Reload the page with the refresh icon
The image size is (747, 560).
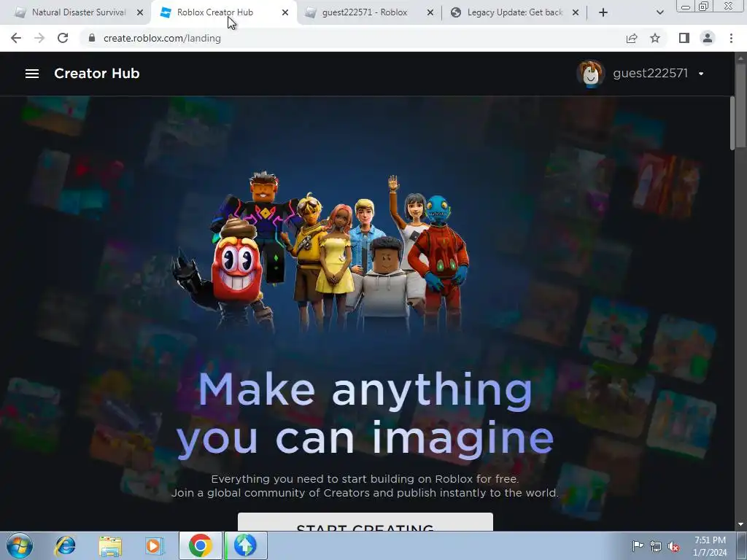[63, 38]
